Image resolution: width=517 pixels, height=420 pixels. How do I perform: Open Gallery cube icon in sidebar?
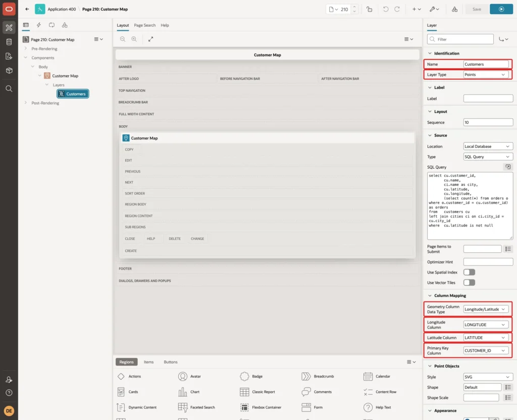coord(9,71)
